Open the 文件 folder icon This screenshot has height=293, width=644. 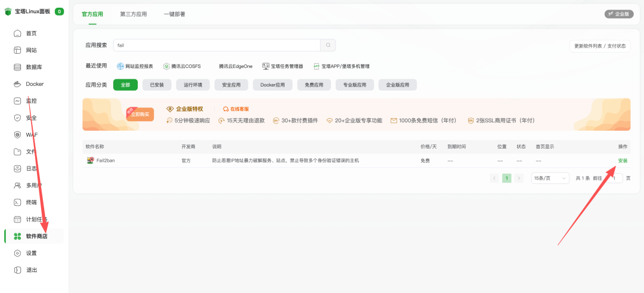tap(17, 152)
